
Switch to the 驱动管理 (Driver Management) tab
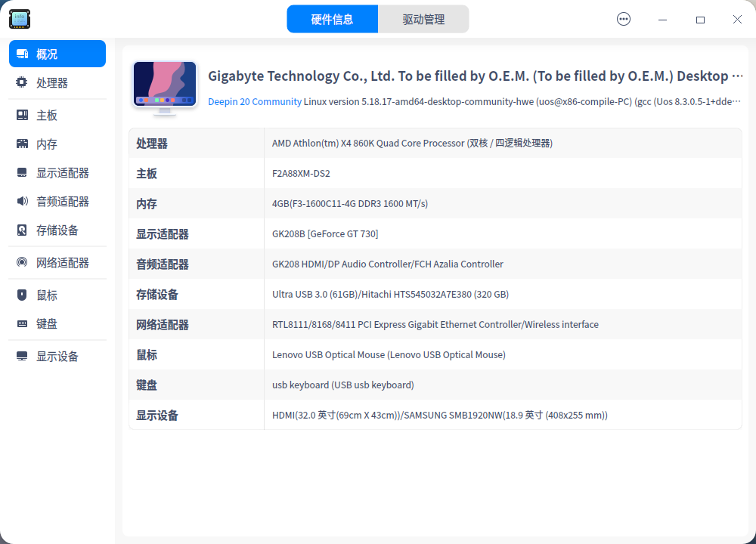coord(423,19)
